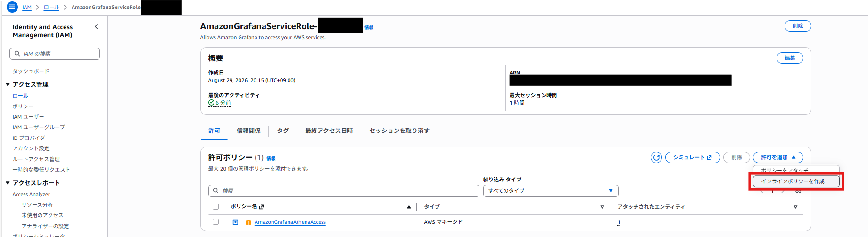Check the AmazonGrafanaAthenaAccess row checkbox
Screen dimensions: 868x237
point(215,221)
